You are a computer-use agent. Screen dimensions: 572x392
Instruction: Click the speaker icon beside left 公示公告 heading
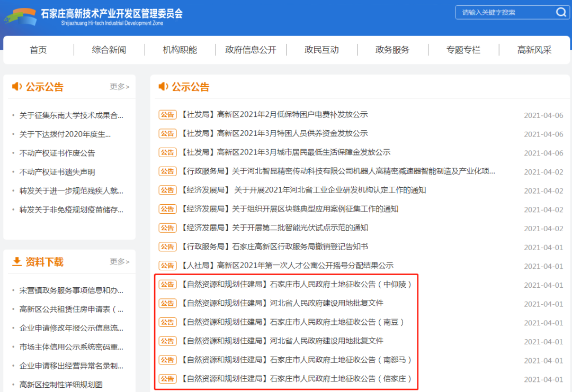pyautogui.click(x=16, y=86)
